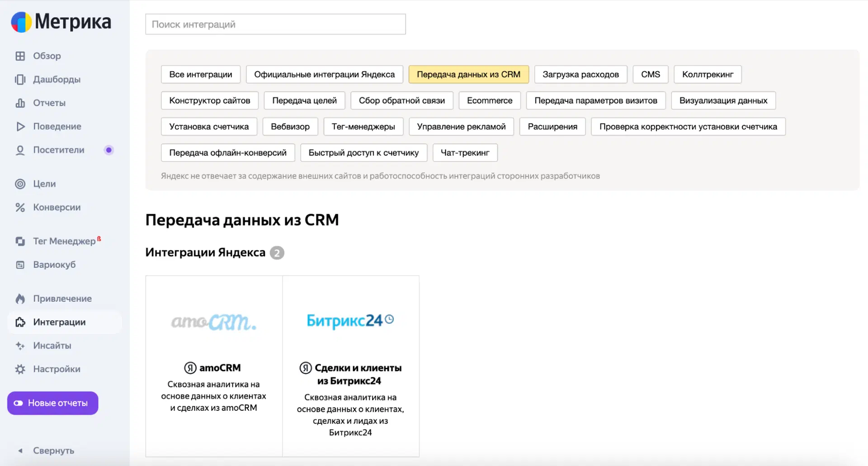Click the Метрика logo icon
Screen dimensions: 868x466
[21, 22]
